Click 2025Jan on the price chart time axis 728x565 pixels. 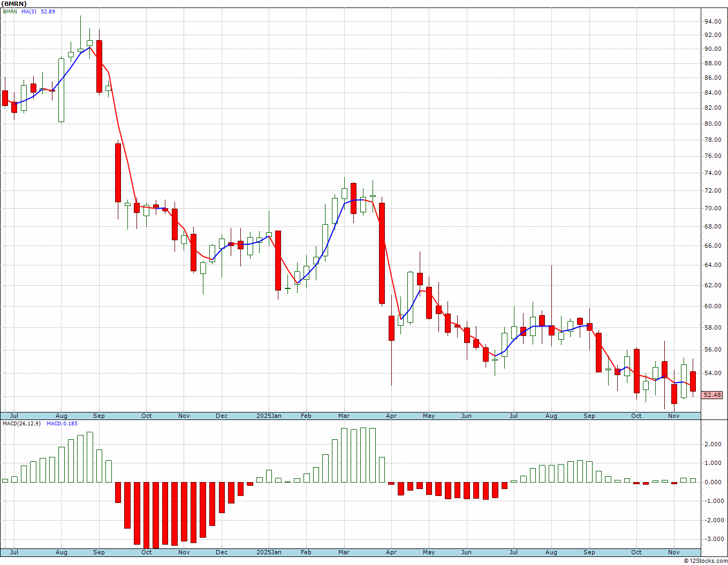coord(269,416)
